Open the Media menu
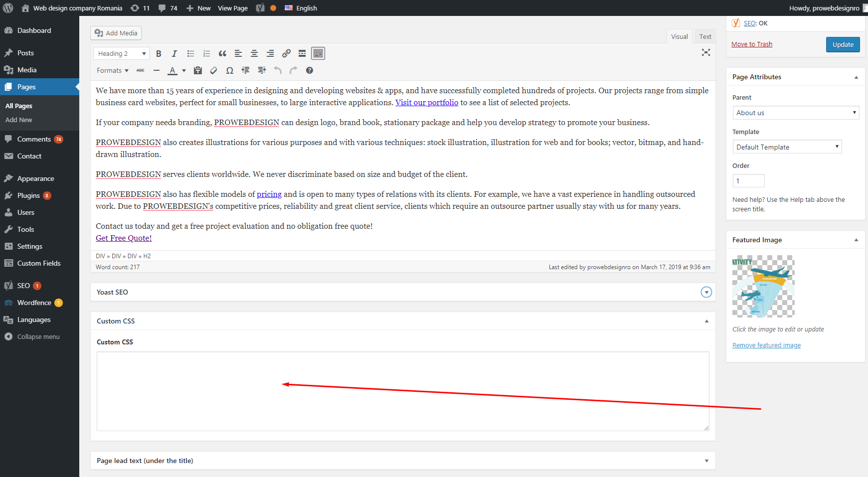The width and height of the screenshot is (868, 477). tap(39, 70)
